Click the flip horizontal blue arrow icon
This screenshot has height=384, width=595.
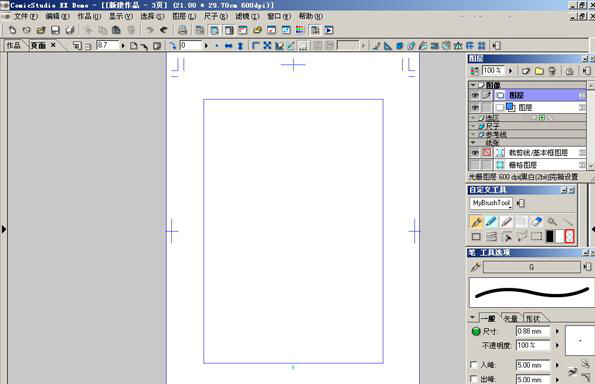[x=228, y=46]
